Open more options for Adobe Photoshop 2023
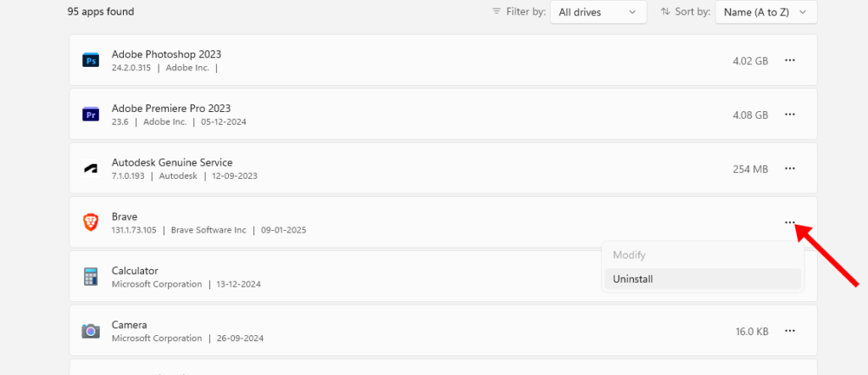The height and width of the screenshot is (375, 868). (x=790, y=60)
